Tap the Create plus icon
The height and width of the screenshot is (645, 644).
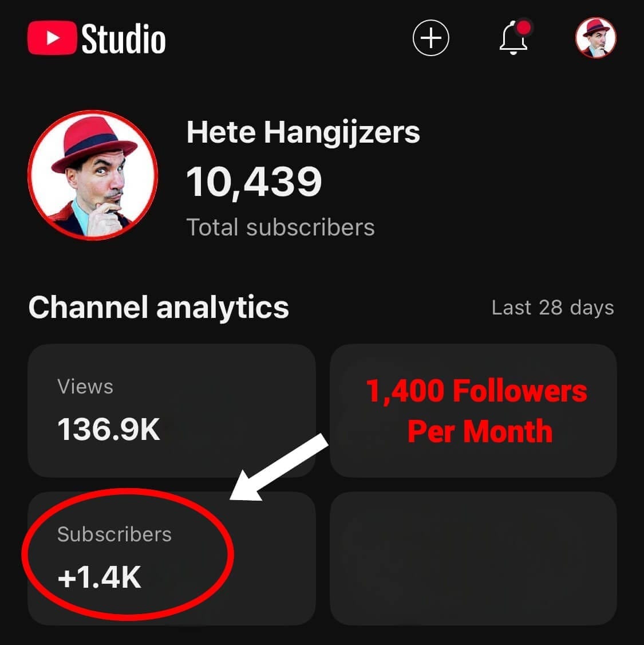click(430, 38)
